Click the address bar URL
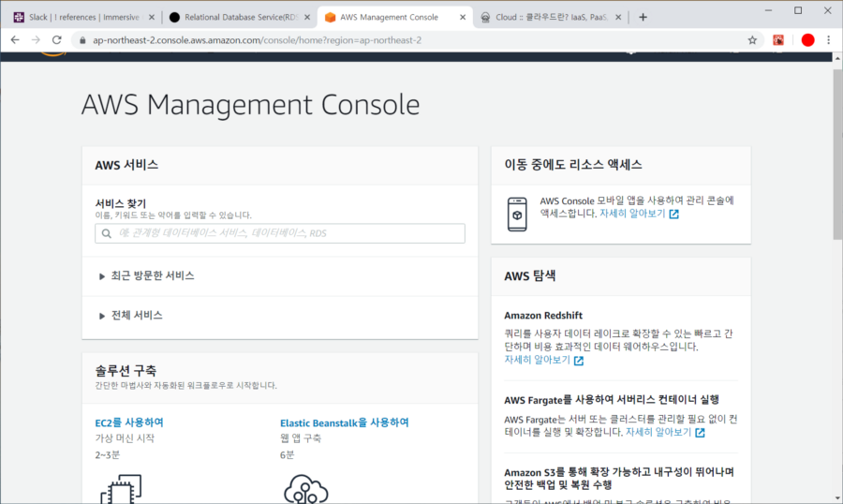 [x=257, y=40]
